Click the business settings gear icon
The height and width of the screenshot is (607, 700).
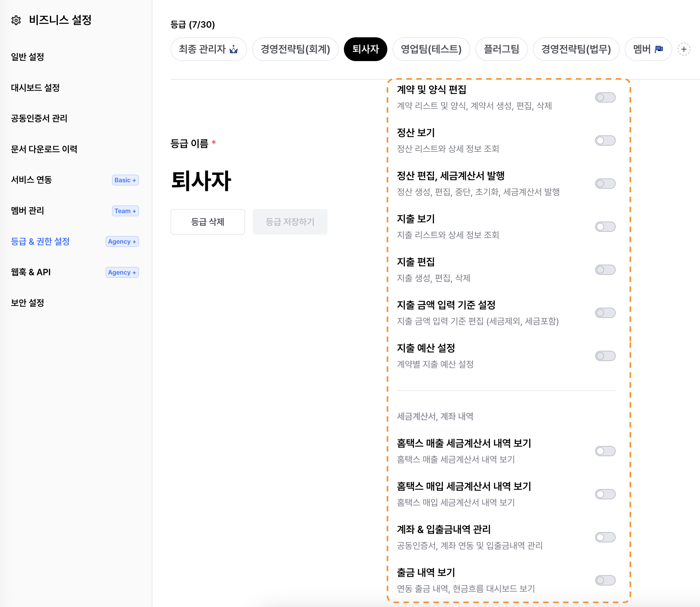[x=16, y=20]
